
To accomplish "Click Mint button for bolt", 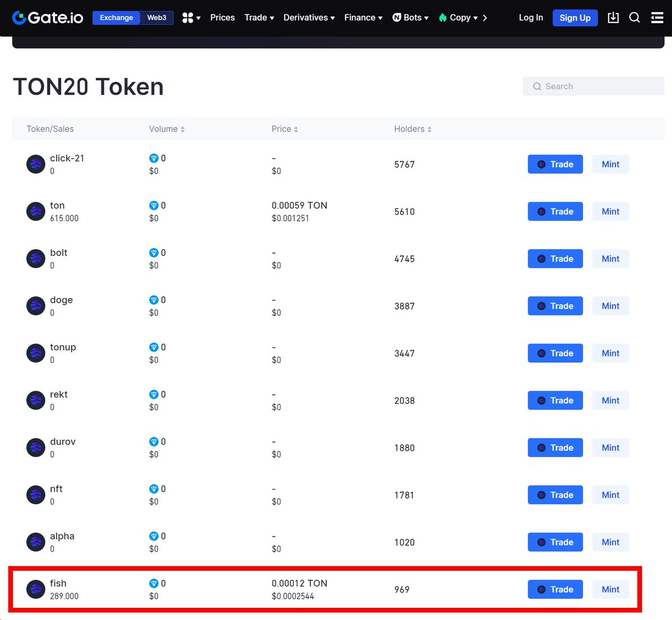I will click(610, 259).
